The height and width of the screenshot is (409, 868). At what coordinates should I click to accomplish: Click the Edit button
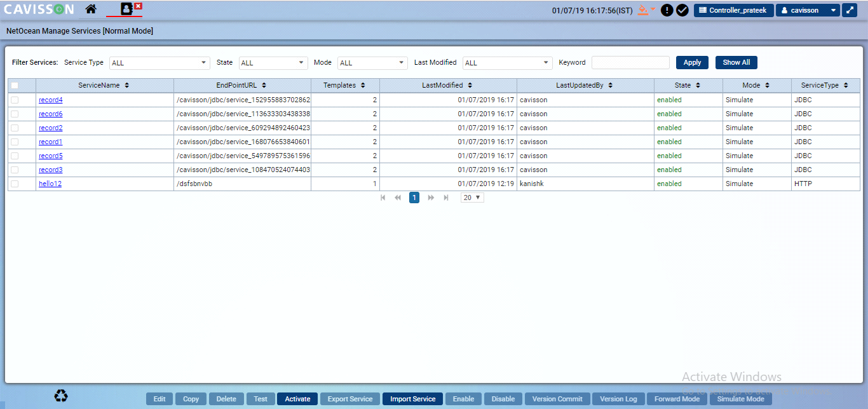pyautogui.click(x=159, y=399)
